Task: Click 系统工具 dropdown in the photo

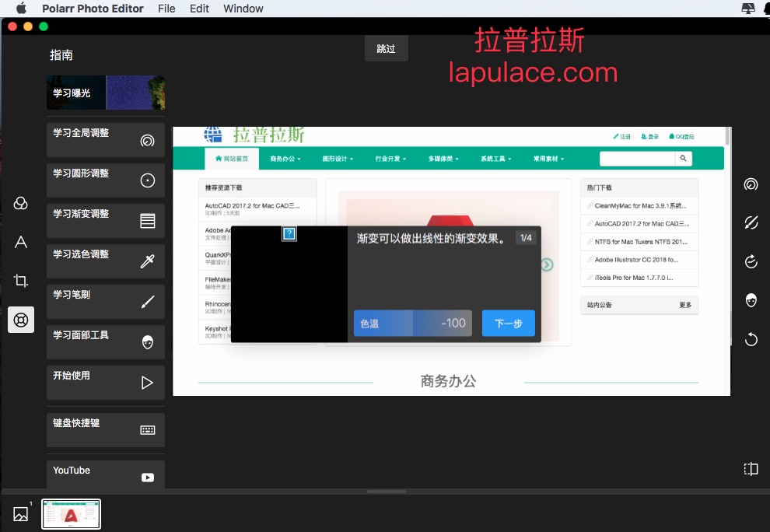Action: [496, 159]
